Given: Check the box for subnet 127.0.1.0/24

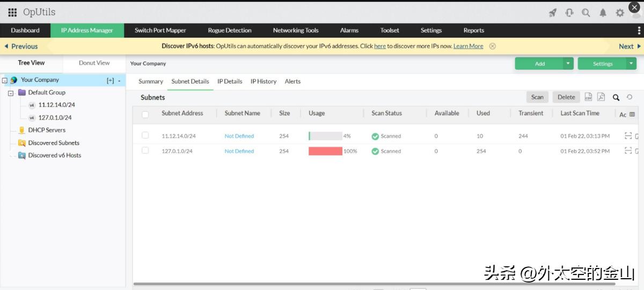Looking at the screenshot, I should [145, 150].
